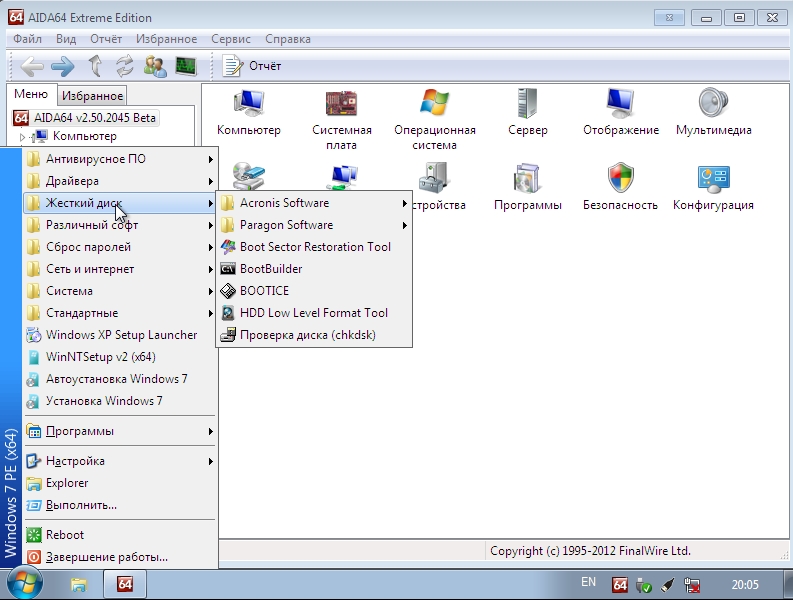This screenshot has height=600, width=793.
Task: Expand the Компьютер tree node
Action: pyautogui.click(x=23, y=137)
